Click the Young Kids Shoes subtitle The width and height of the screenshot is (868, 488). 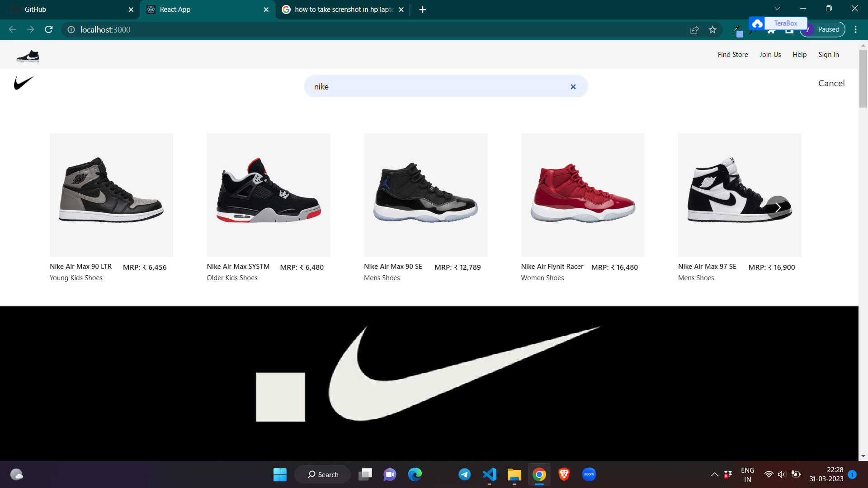coord(76,278)
